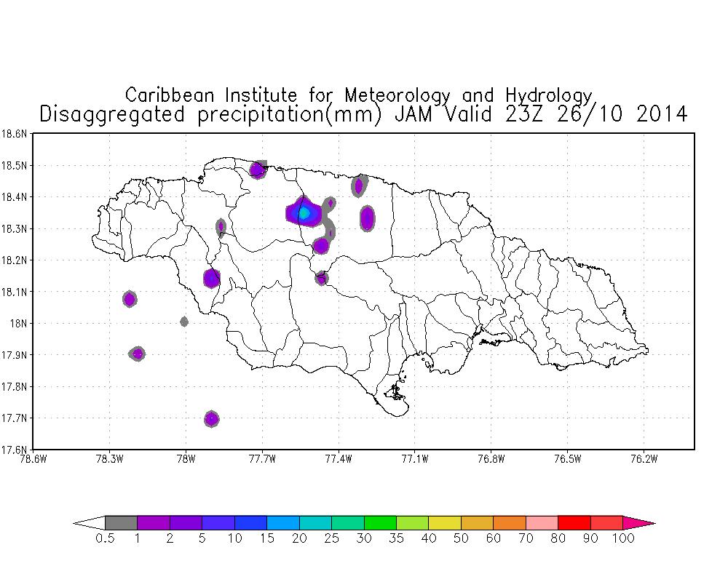Pick the light blue 15–20 legend swatch
The height and width of the screenshot is (582, 728).
coord(283,522)
